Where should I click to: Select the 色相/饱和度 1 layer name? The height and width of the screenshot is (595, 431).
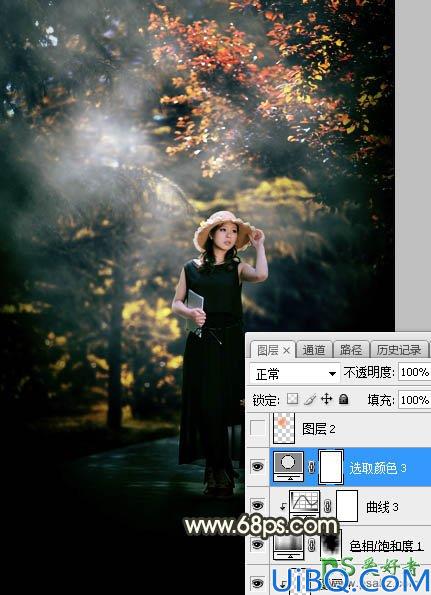[386, 545]
